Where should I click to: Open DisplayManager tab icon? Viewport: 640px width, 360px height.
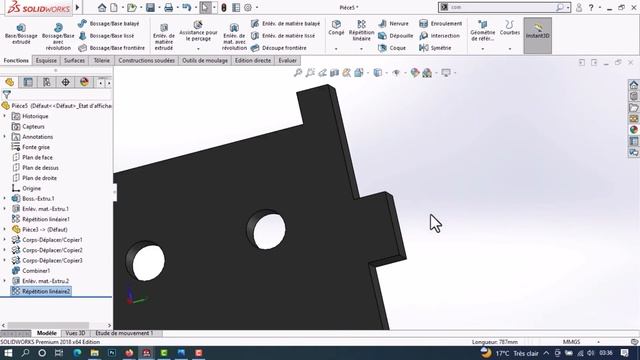84,82
